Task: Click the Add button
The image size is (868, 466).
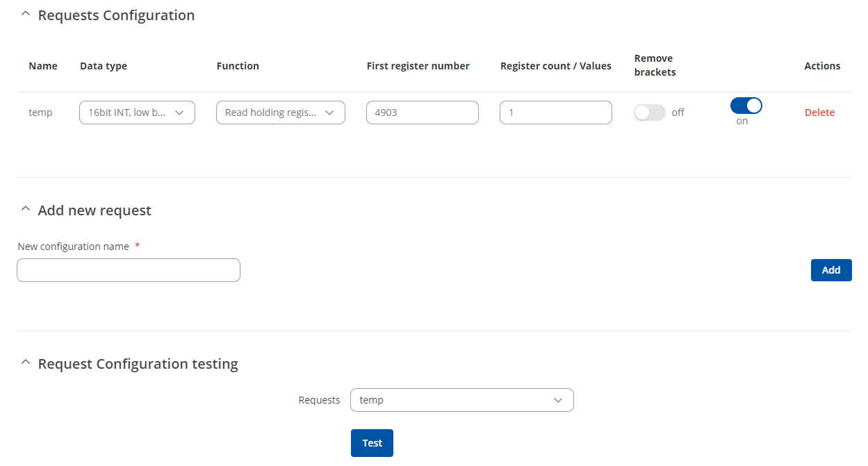Action: point(831,270)
